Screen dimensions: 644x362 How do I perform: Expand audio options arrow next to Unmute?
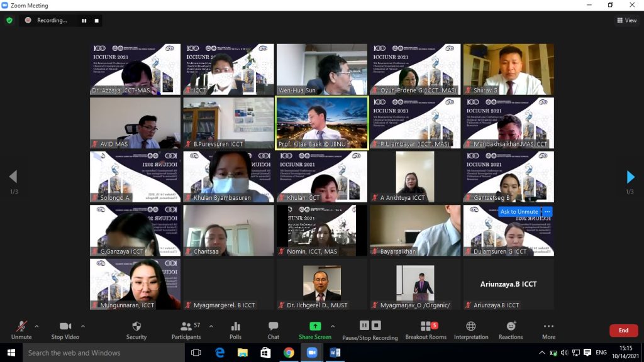pyautogui.click(x=36, y=326)
